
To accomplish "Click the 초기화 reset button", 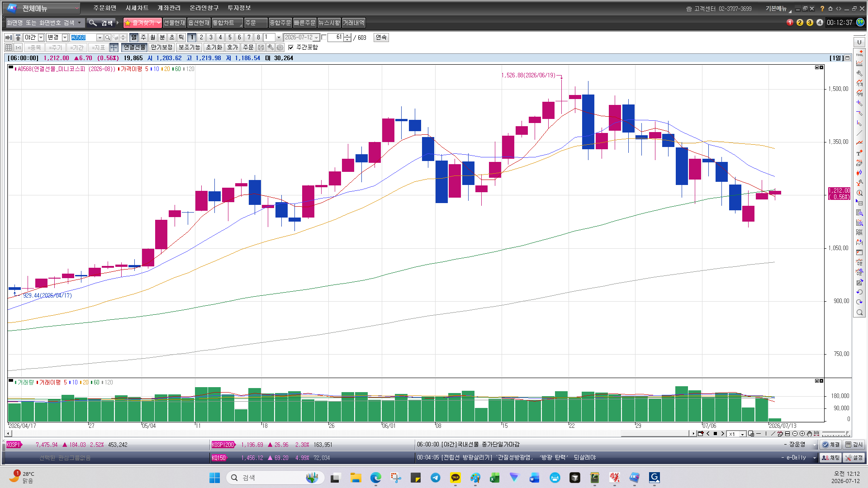I will click(x=214, y=47).
